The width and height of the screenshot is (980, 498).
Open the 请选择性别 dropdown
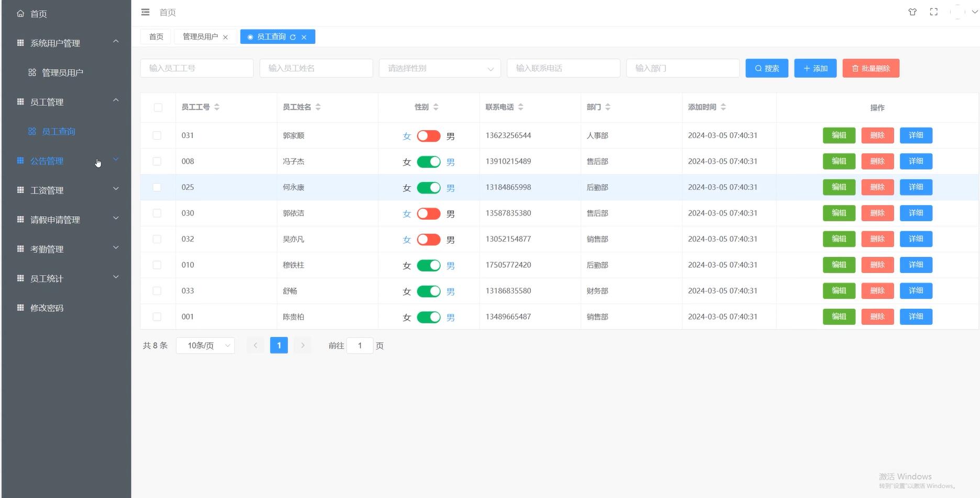439,68
